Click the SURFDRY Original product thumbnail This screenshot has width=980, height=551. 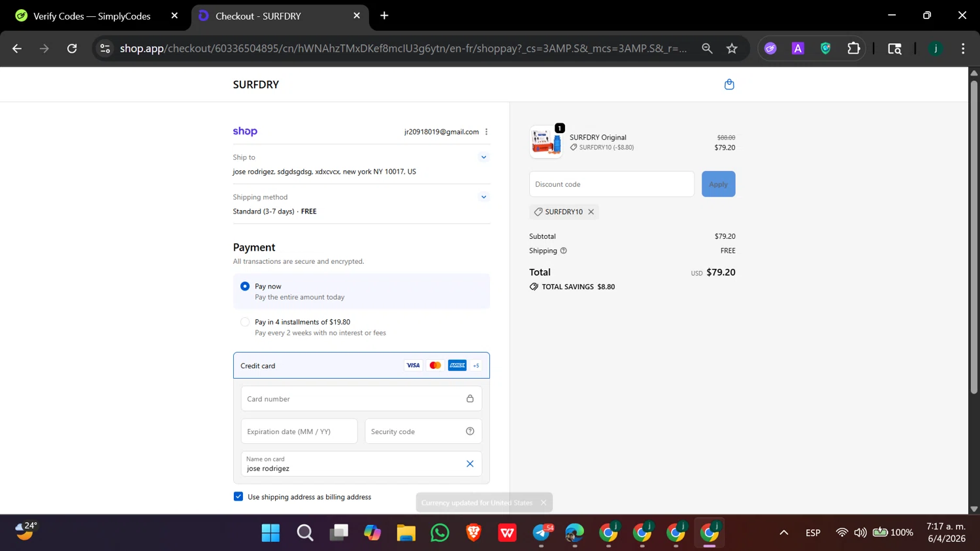point(546,142)
